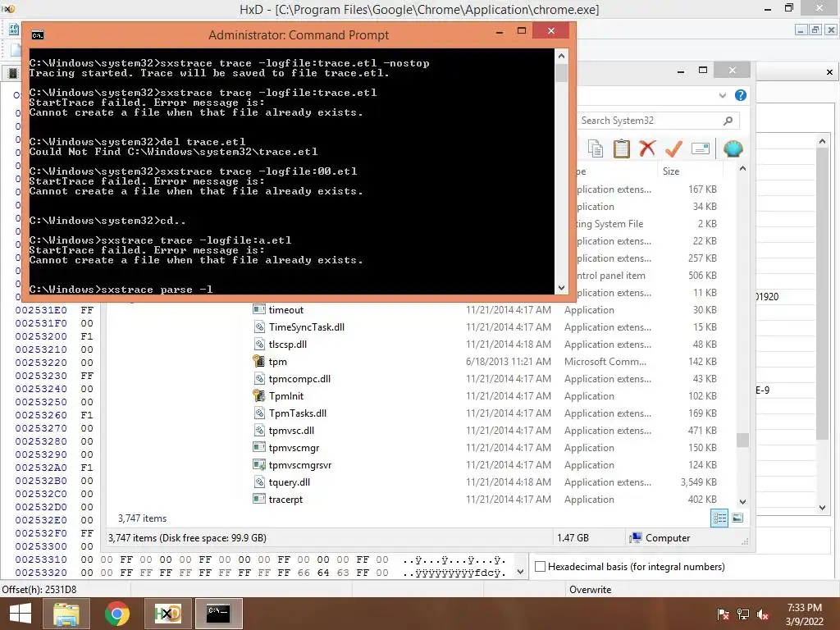Click the Help question mark icon in Explorer
Viewport: 840px width, 630px height.
pos(741,95)
